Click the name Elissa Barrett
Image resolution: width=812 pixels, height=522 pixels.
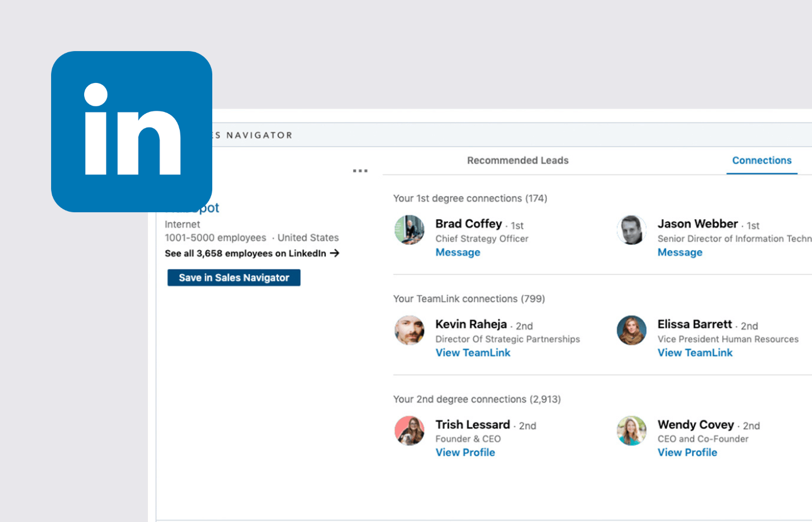tap(695, 324)
